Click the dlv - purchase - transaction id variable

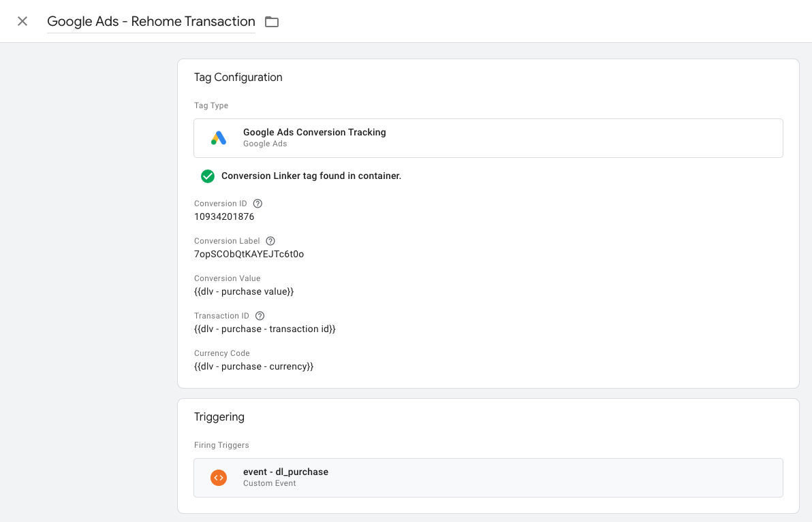click(264, 329)
